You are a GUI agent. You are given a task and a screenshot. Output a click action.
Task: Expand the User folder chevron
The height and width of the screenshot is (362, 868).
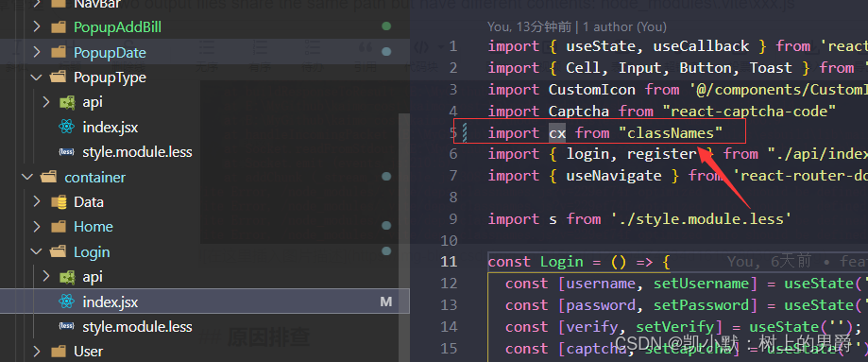tap(37, 352)
